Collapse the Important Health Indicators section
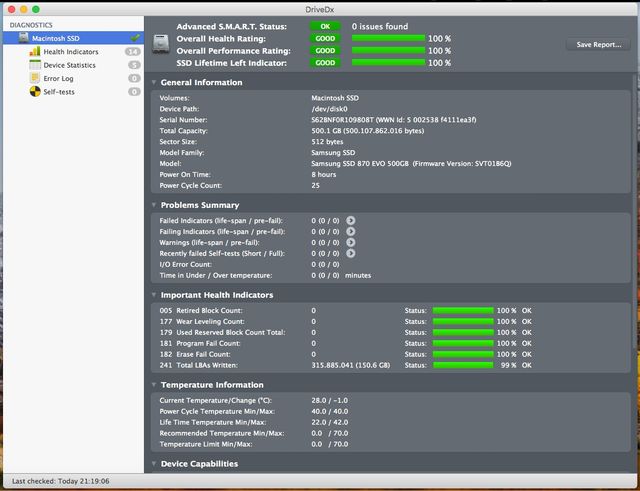 coord(154,295)
